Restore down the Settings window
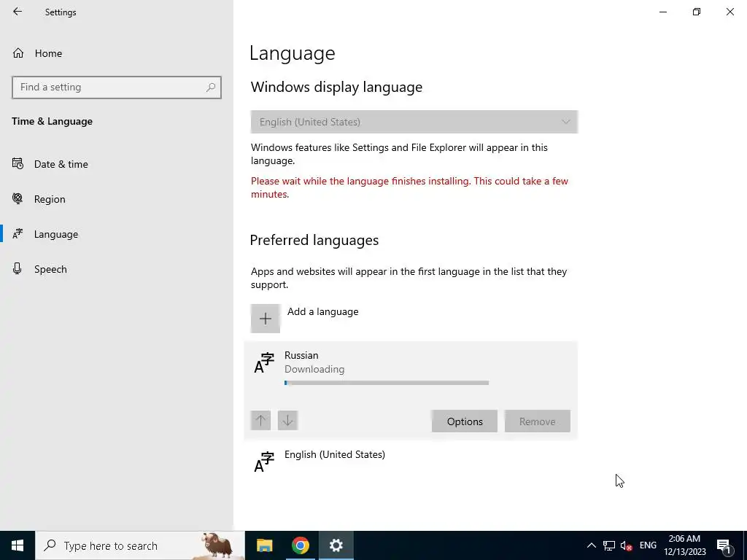 point(697,12)
